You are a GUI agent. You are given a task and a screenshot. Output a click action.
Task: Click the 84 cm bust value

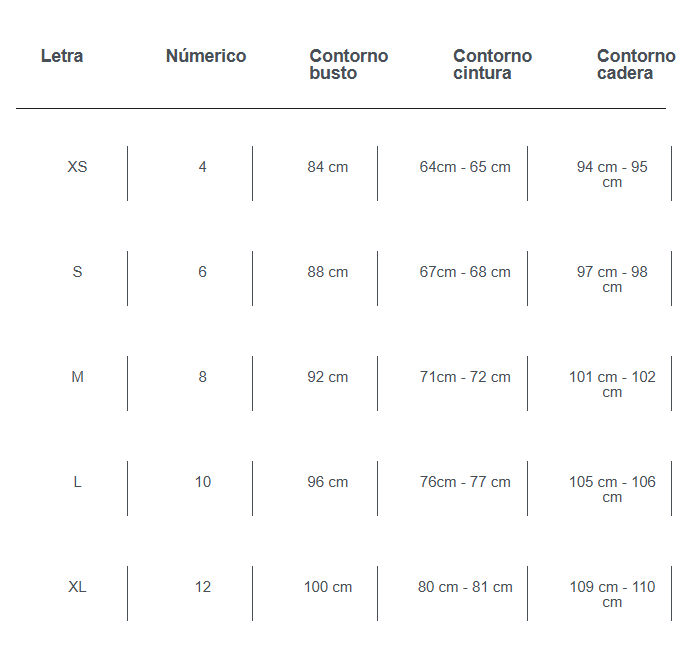(328, 167)
